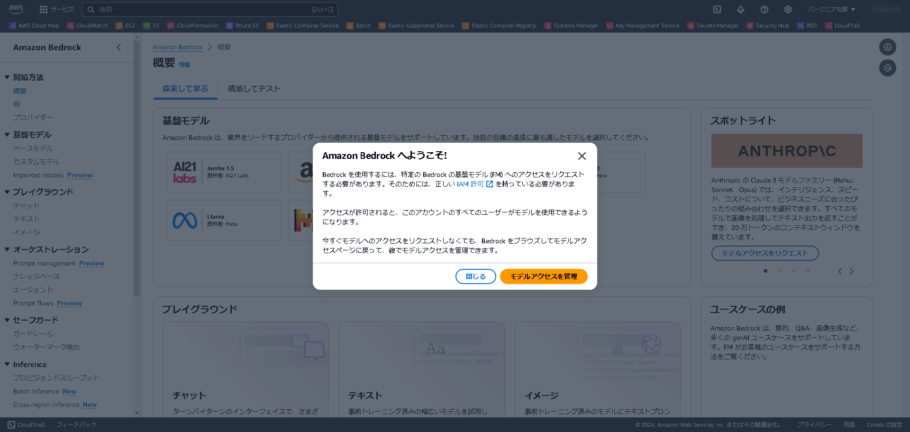Open the settings gear in header
910x432 pixels.
coord(788,10)
